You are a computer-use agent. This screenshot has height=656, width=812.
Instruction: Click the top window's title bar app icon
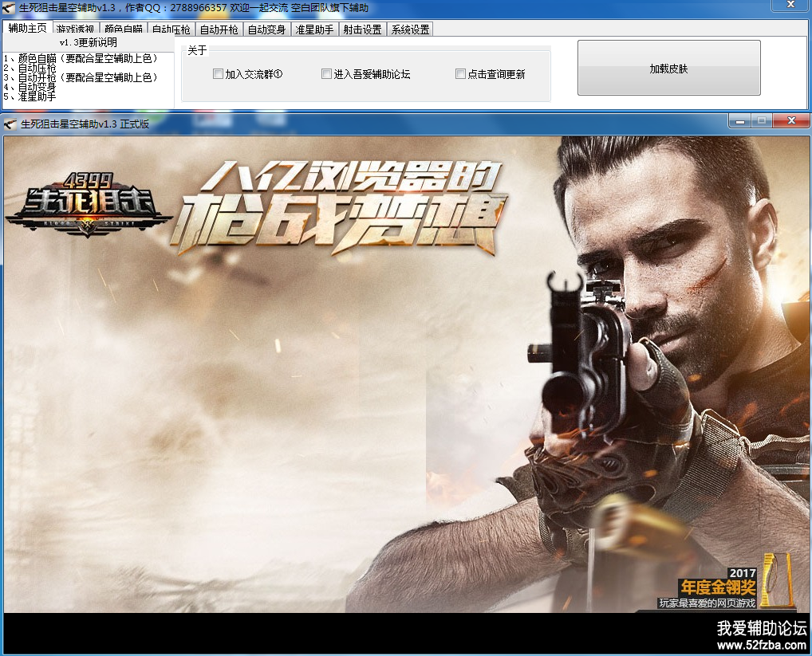9,8
